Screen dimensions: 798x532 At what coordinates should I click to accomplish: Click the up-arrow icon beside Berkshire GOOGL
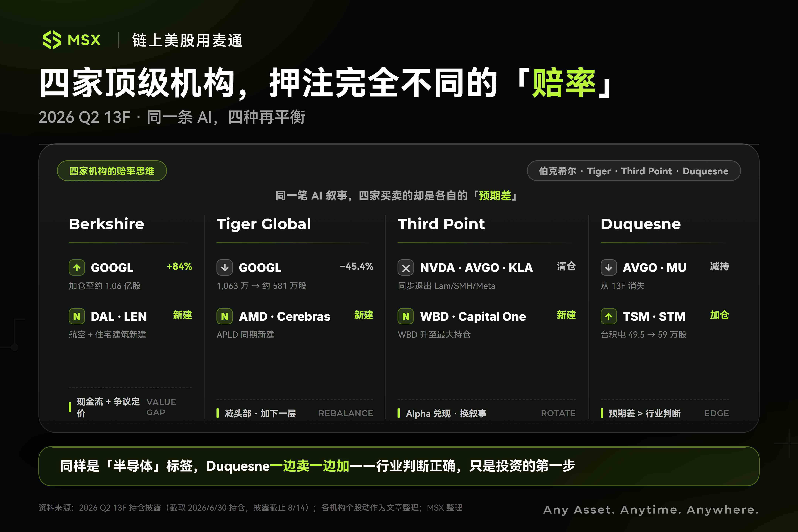(77, 268)
